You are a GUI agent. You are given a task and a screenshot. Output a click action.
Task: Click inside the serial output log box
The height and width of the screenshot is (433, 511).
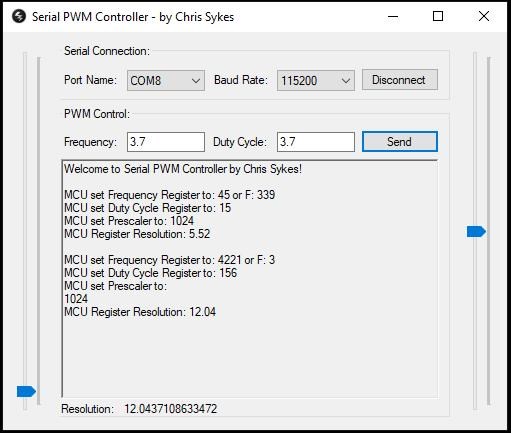click(250, 279)
